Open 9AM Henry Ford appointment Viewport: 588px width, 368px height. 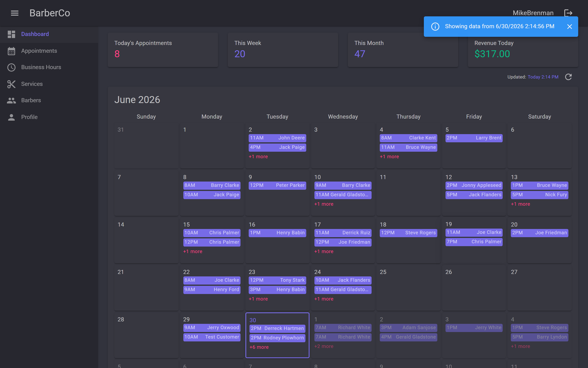click(212, 290)
